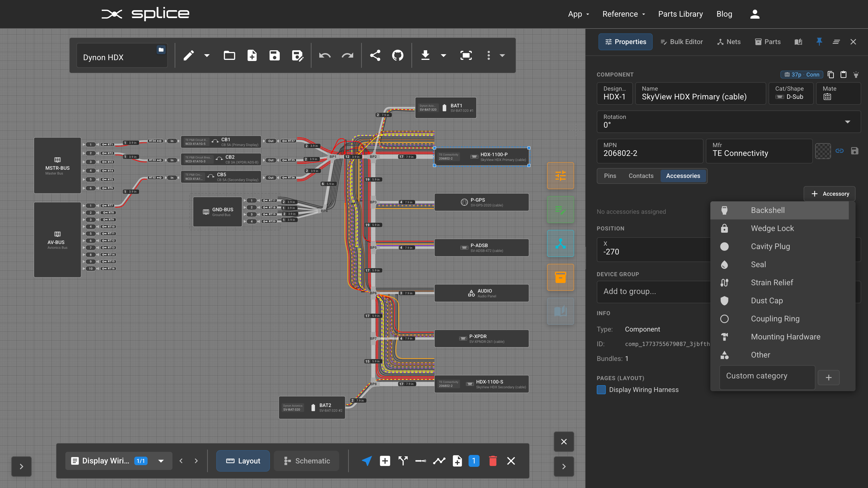The image size is (868, 488).
Task: Expand the edit tool dropdown arrow
Action: pyautogui.click(x=207, y=56)
